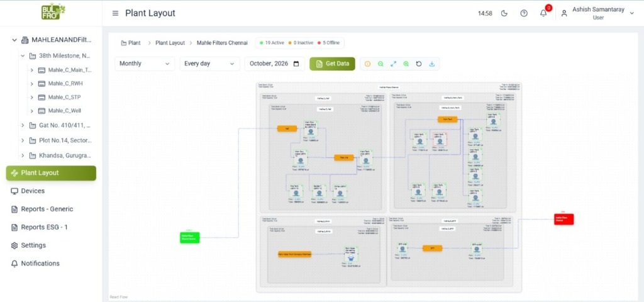Click the Mahle Filters Chennai breadcrumb
The image size is (644, 302).
pyautogui.click(x=222, y=43)
